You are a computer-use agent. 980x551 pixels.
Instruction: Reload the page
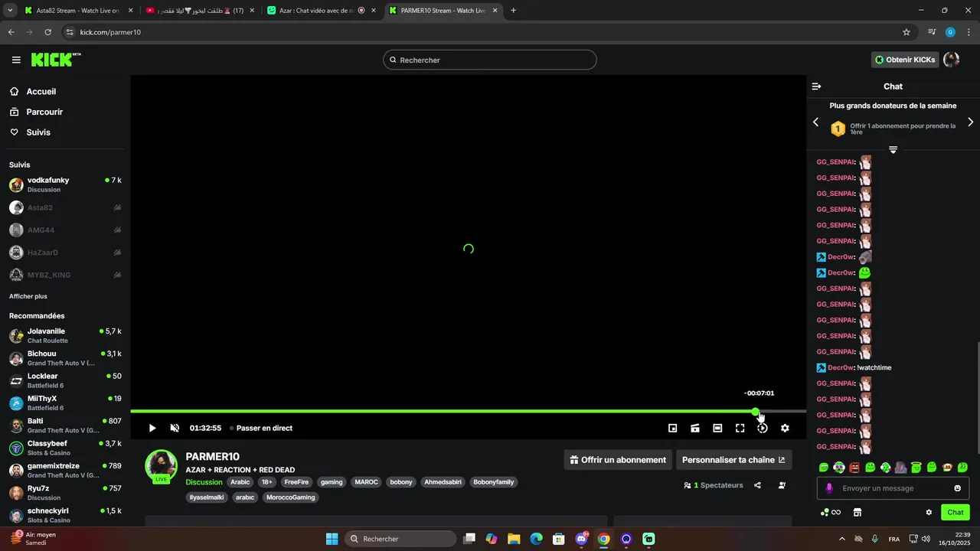47,32
